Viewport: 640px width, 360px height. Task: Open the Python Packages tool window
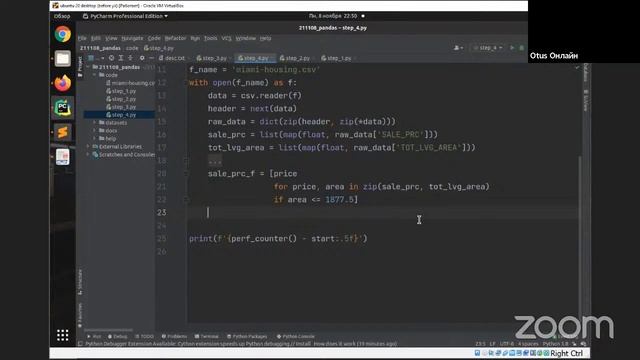tap(247, 336)
